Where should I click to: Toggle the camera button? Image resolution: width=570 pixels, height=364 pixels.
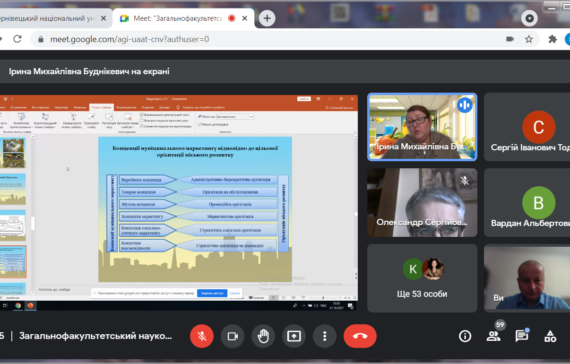(233, 336)
